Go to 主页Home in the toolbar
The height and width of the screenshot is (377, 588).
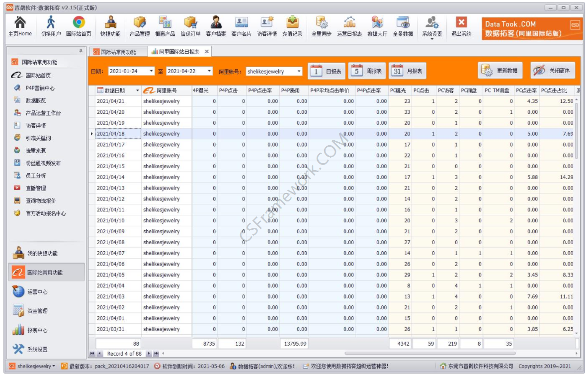(20, 26)
